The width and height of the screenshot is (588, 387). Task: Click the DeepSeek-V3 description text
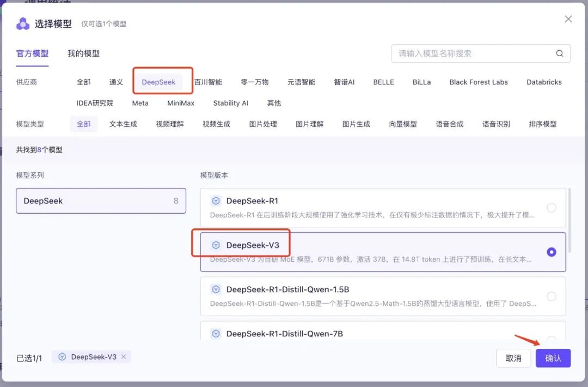click(371, 259)
